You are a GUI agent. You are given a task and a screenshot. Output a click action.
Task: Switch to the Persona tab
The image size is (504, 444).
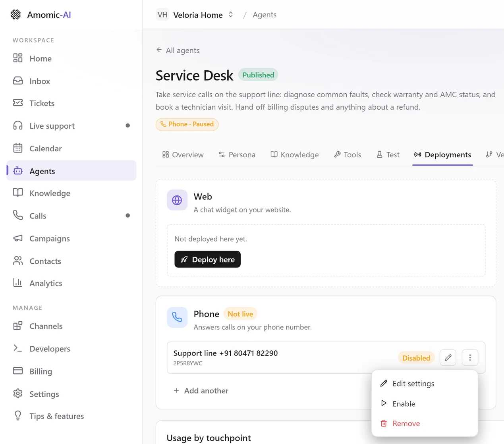tap(237, 154)
